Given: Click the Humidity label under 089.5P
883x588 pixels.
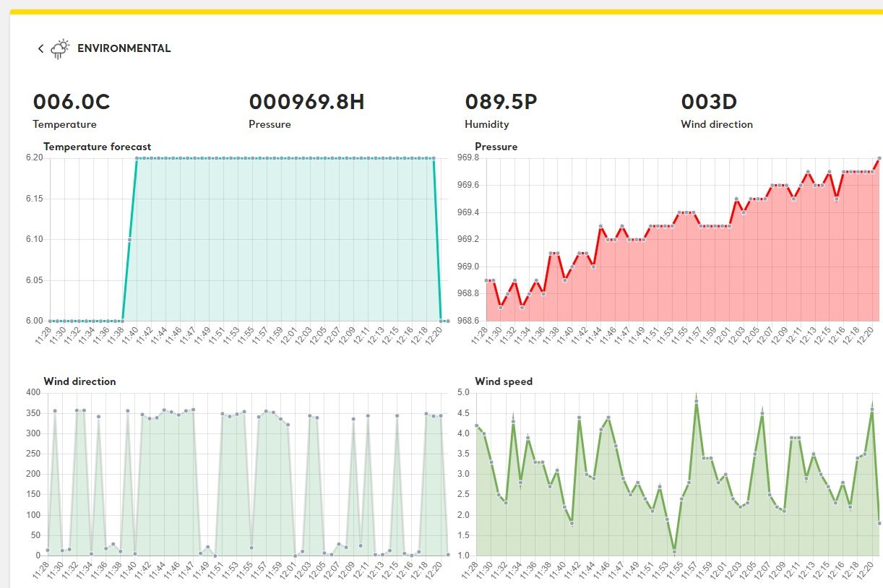Looking at the screenshot, I should 486,124.
